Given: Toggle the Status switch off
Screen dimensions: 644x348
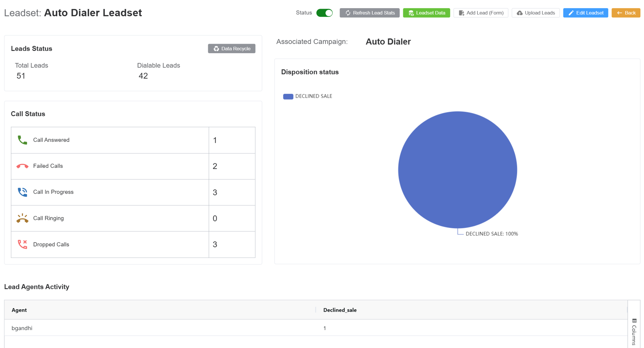Looking at the screenshot, I should point(324,13).
